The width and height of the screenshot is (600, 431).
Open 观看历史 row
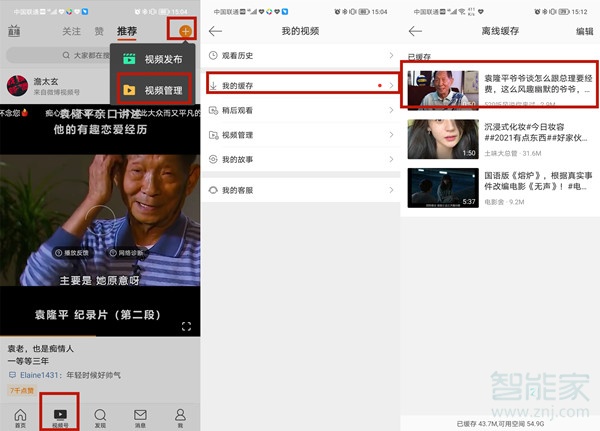pyautogui.click(x=301, y=56)
